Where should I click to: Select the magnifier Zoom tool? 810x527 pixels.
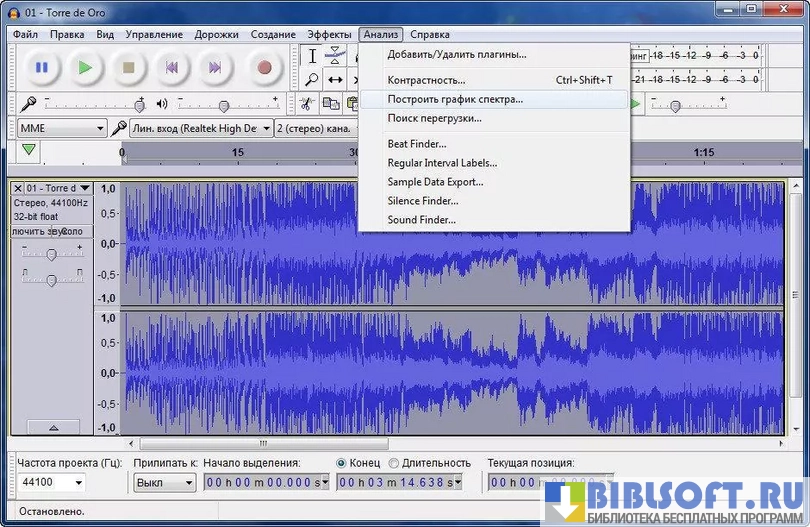click(x=312, y=80)
